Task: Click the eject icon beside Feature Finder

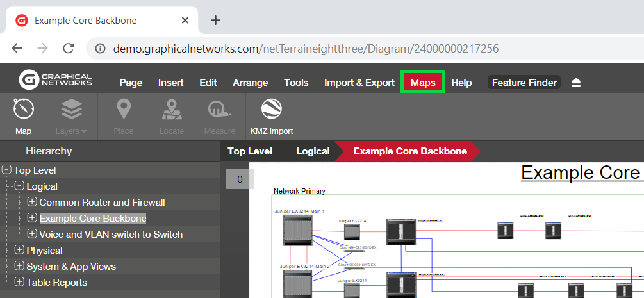Action: (576, 83)
